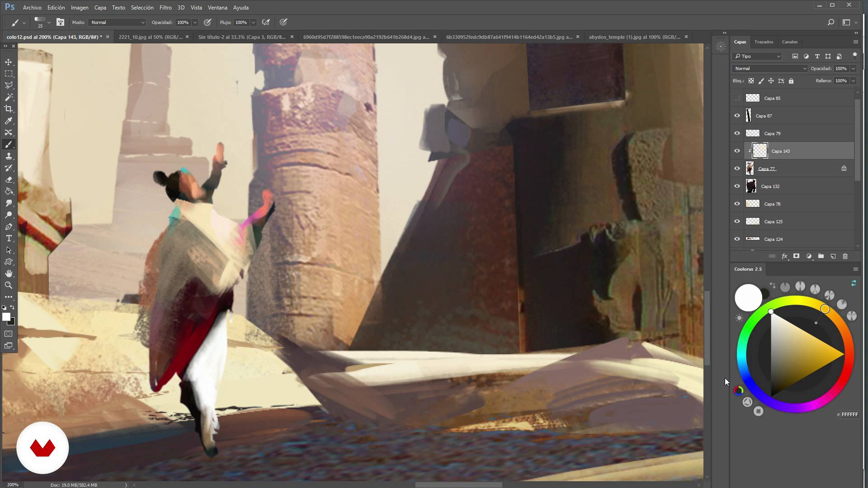The height and width of the screenshot is (488, 868).
Task: Select the Move tool
Action: (9, 62)
